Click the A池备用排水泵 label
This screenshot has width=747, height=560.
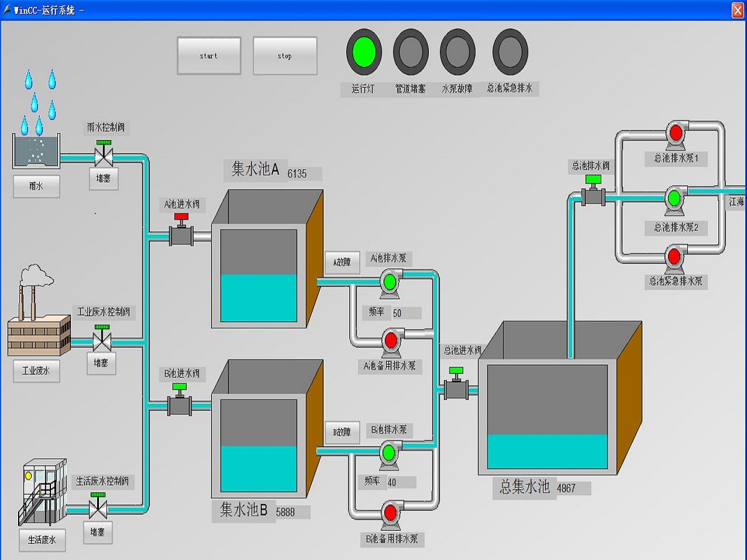(390, 366)
